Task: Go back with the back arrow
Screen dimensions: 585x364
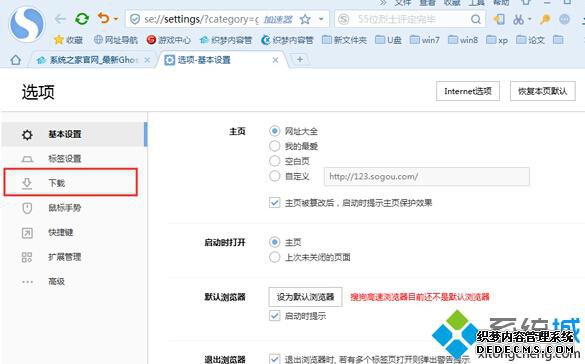Action: click(x=60, y=19)
